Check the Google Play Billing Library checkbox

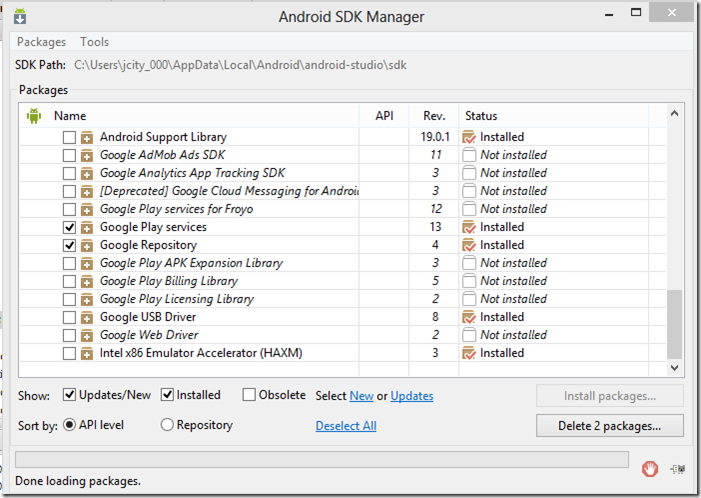69,281
